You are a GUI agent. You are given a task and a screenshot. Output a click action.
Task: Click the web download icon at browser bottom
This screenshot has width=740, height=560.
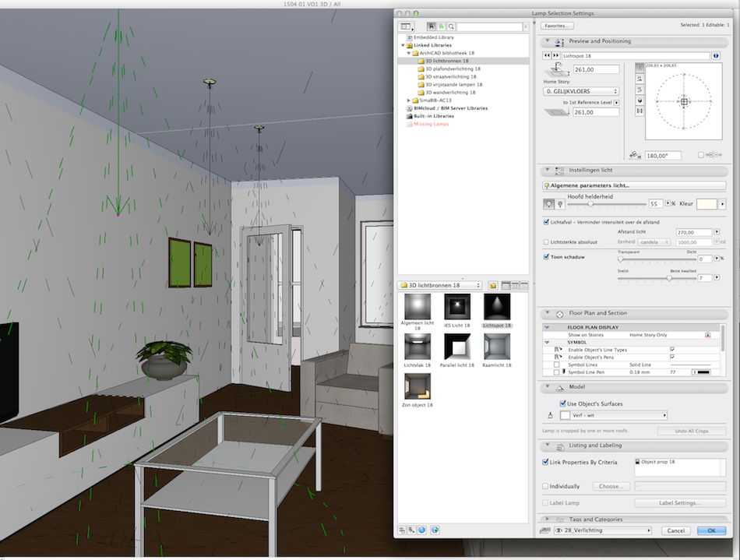435,530
